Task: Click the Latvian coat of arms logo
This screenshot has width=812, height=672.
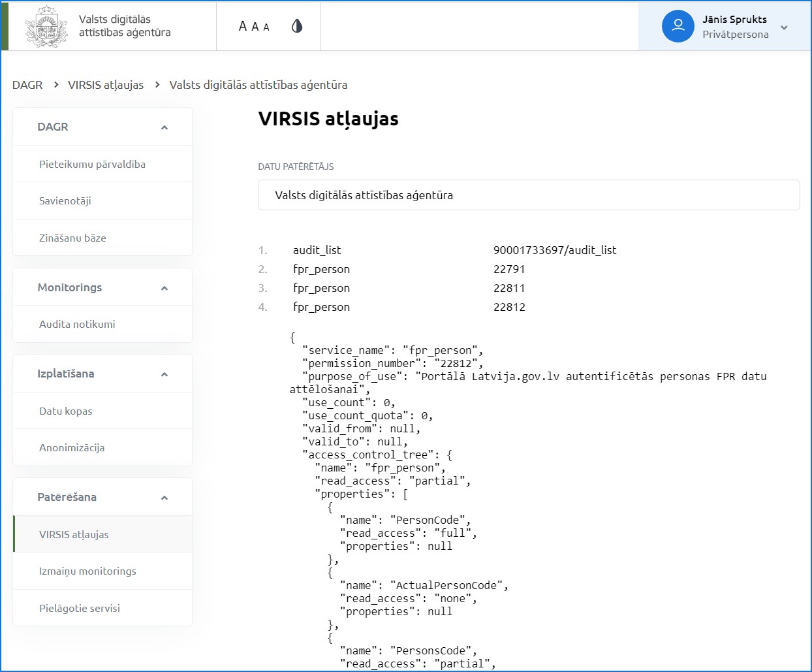Action: point(46,26)
